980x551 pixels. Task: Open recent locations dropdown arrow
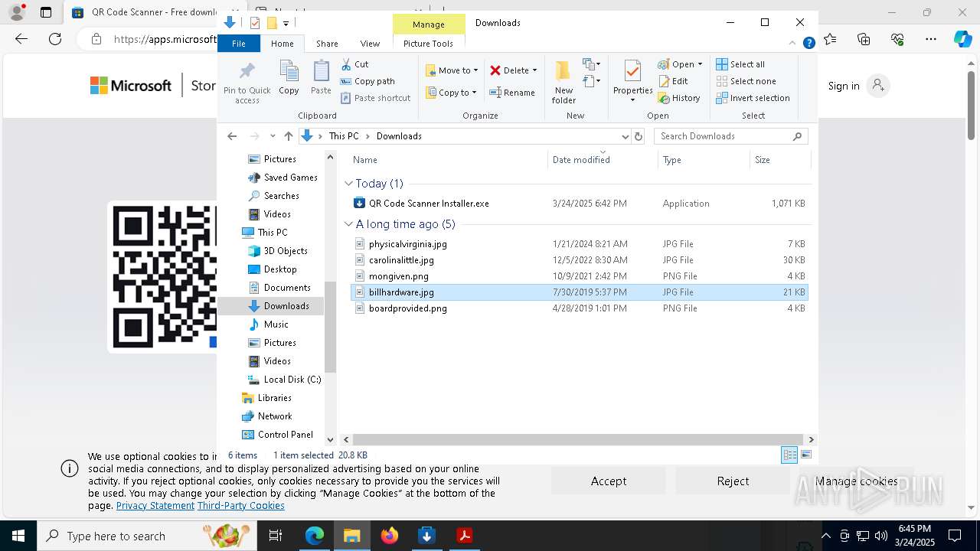(x=272, y=136)
